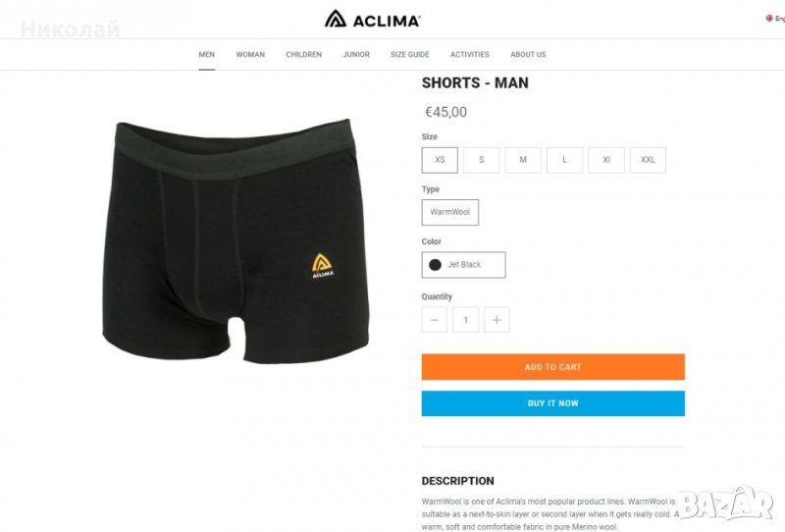Open the WOMAN menu item
This screenshot has height=532, width=785.
tap(250, 55)
